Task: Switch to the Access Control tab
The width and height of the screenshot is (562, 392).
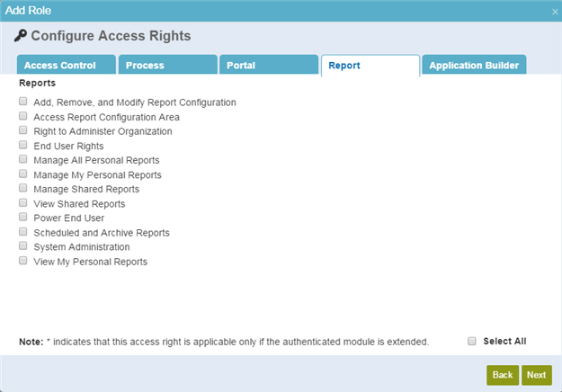Action: pyautogui.click(x=67, y=65)
